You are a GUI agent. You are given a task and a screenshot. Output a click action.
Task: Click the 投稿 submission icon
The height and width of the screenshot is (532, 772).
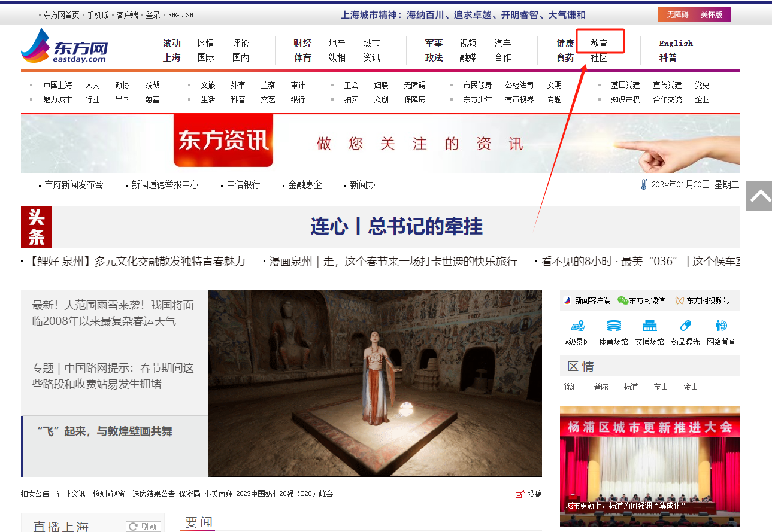(520, 494)
